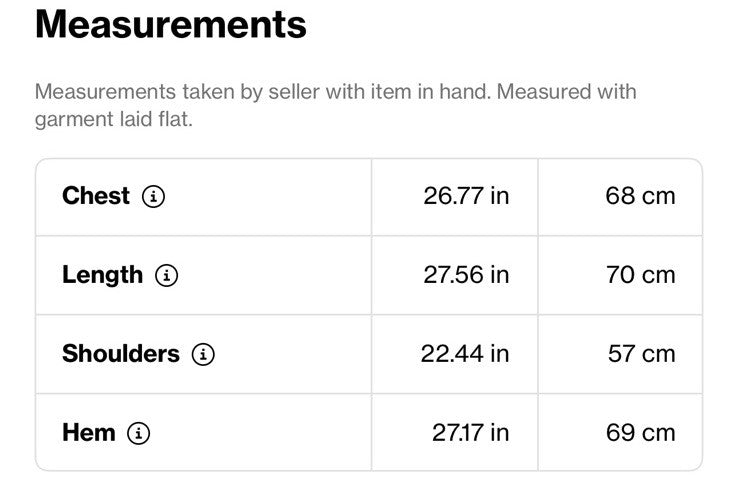Open the Chest info icon
738x500 pixels.
click(x=153, y=196)
